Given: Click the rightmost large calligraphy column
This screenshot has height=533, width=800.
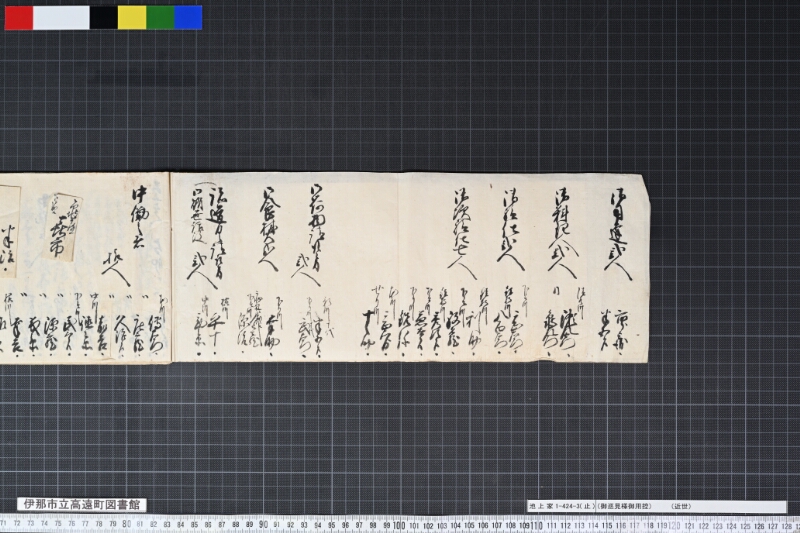Looking at the screenshot, I should tap(618, 234).
